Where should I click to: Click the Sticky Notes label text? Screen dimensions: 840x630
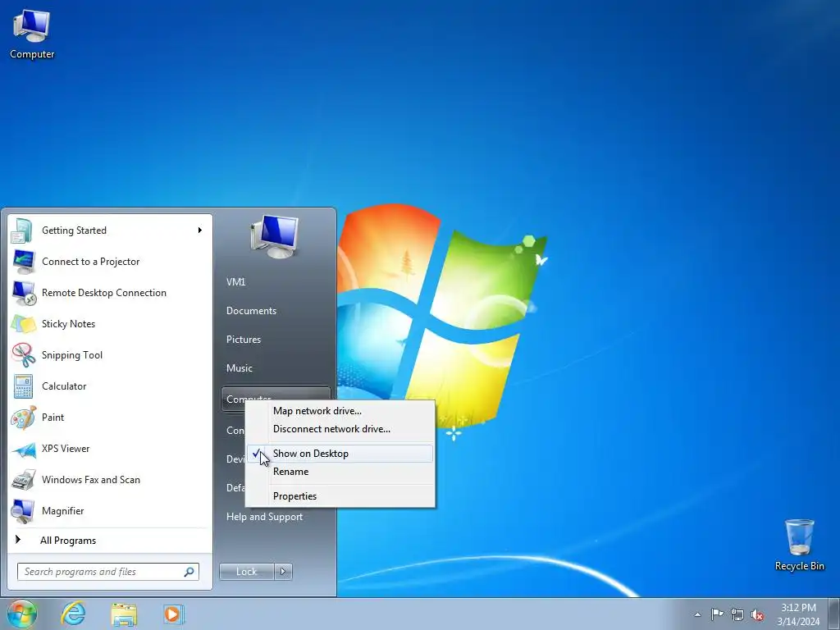69,324
